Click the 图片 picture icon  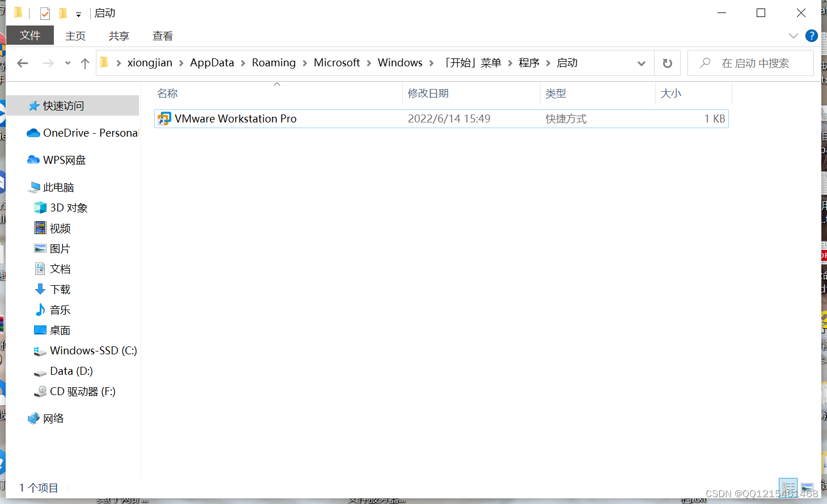tap(40, 248)
